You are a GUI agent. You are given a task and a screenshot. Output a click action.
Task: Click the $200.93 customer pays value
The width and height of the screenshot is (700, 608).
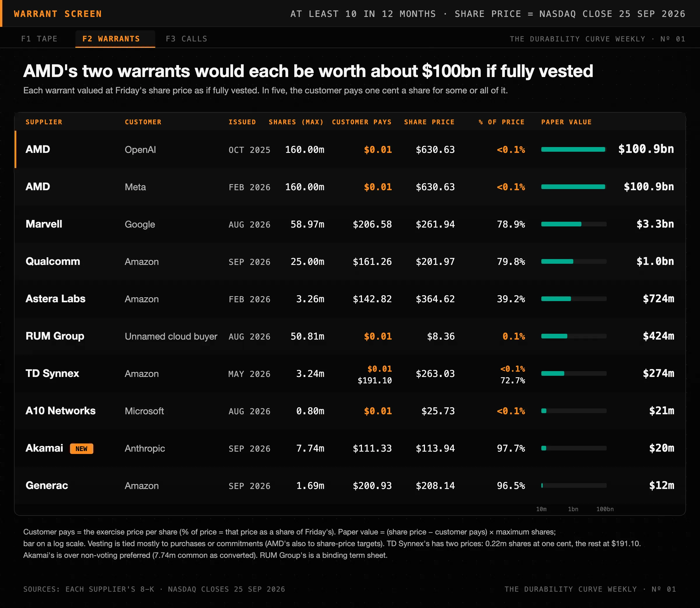pos(372,485)
